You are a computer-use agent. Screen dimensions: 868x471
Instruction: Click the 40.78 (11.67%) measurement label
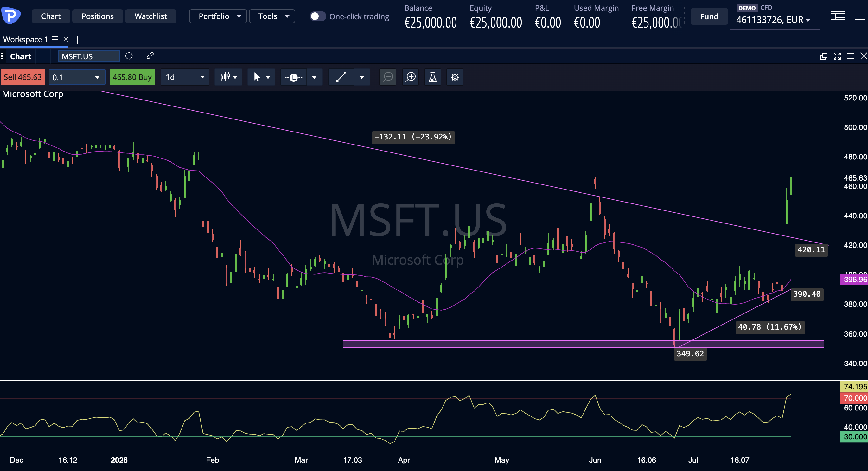click(x=770, y=327)
